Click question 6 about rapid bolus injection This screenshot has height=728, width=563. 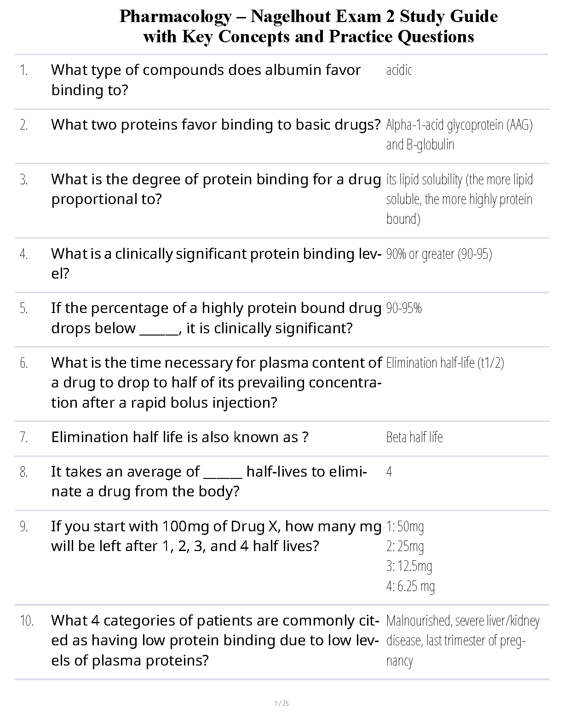pyautogui.click(x=216, y=382)
